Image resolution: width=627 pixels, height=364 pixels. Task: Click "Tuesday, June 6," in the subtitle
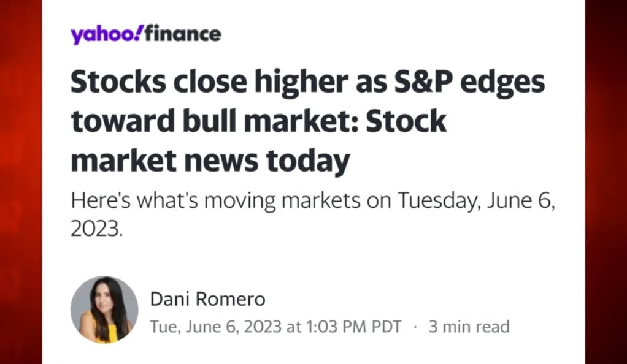[x=476, y=200]
